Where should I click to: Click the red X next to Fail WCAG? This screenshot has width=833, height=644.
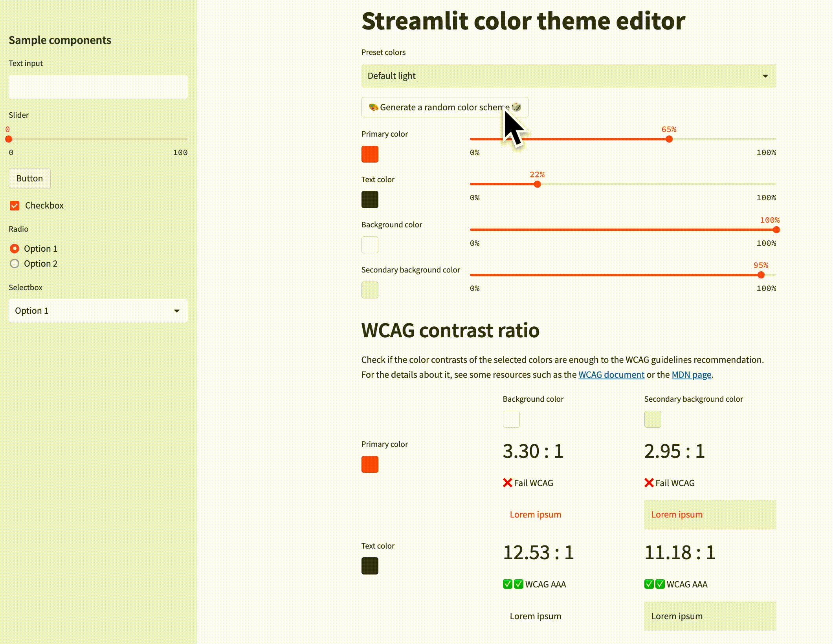coord(507,483)
